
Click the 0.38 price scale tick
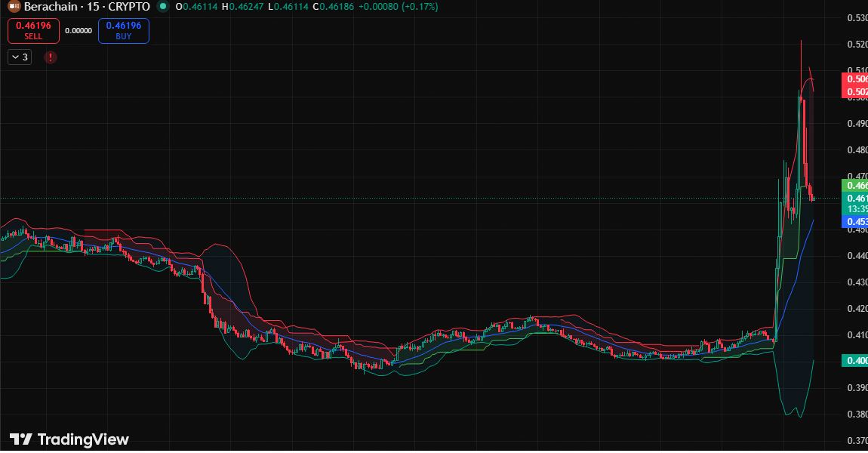pyautogui.click(x=857, y=414)
